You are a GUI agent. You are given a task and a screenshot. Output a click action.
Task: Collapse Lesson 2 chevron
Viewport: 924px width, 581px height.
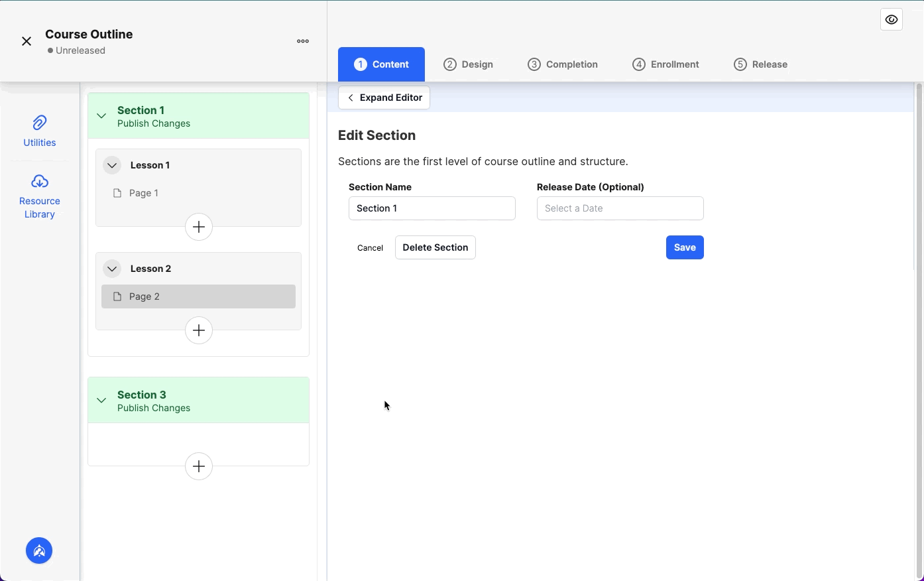tap(112, 269)
